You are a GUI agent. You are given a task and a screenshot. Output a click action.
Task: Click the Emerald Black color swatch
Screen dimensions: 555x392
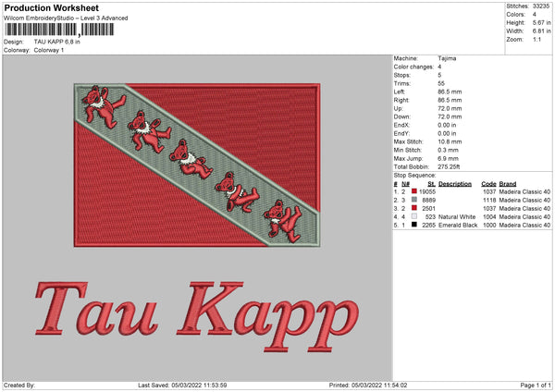click(414, 225)
